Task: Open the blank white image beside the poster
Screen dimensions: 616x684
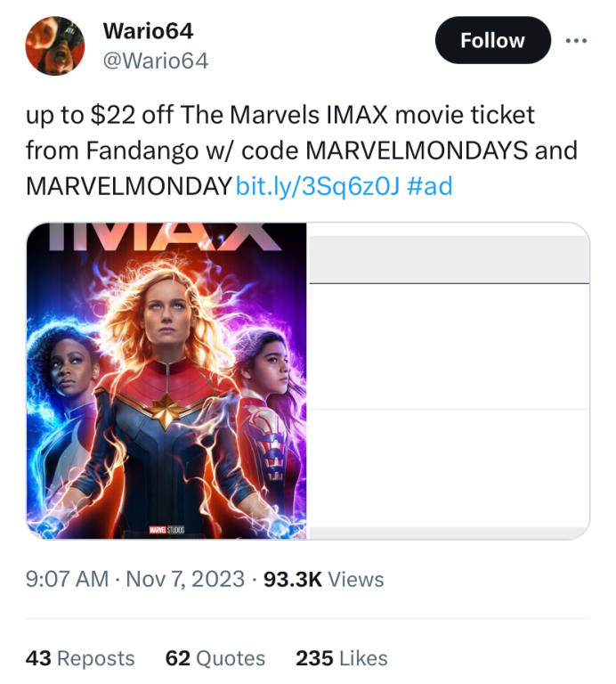Action: [x=449, y=410]
